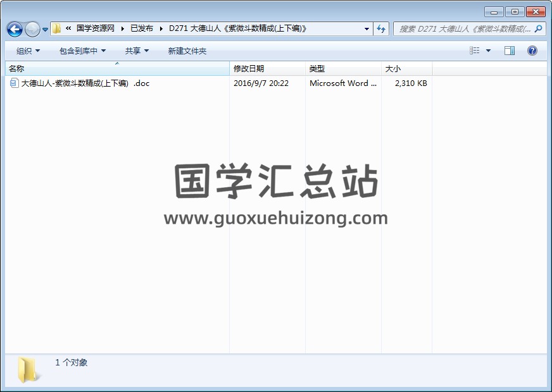The image size is (552, 392).
Task: Navigate to 国学资源网 breadcrumb
Action: click(96, 28)
